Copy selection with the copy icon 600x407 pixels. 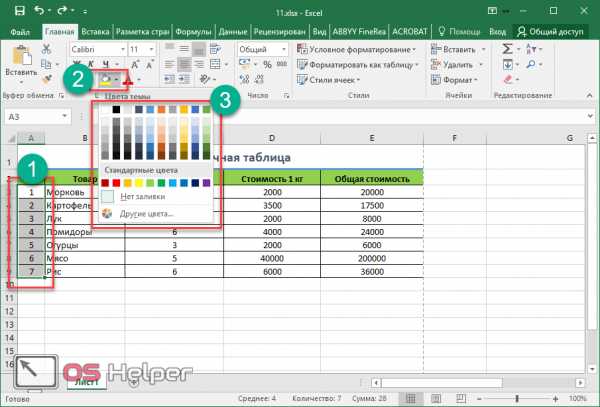pyautogui.click(x=46, y=64)
